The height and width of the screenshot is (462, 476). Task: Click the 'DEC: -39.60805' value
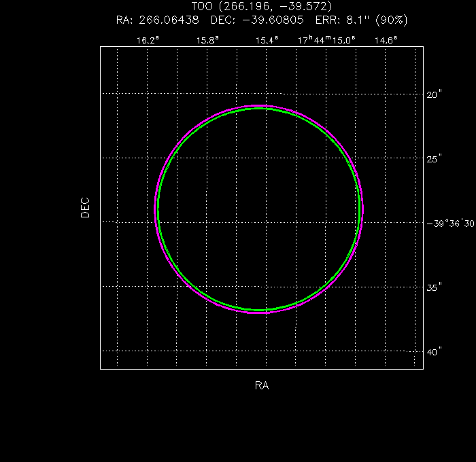[x=257, y=20]
